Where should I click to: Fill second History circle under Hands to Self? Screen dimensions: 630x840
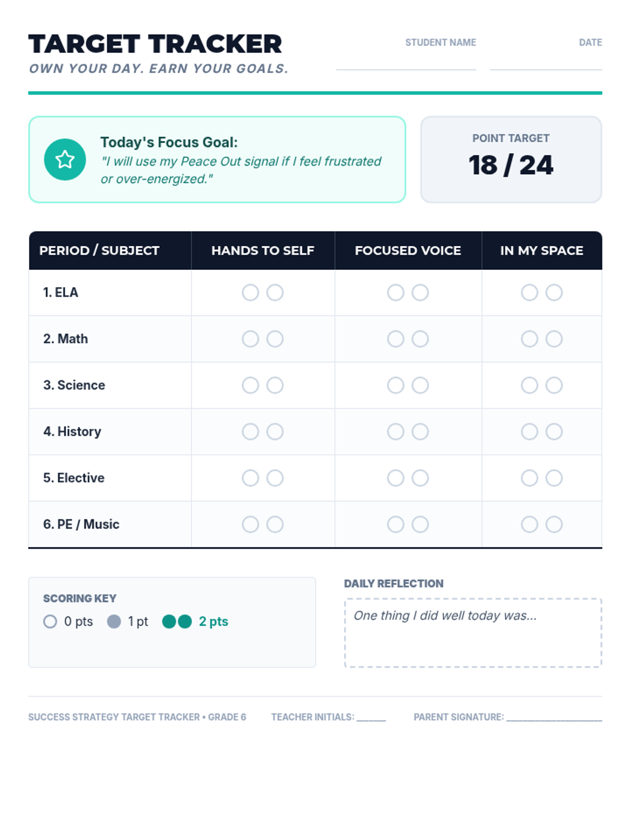[x=275, y=432]
